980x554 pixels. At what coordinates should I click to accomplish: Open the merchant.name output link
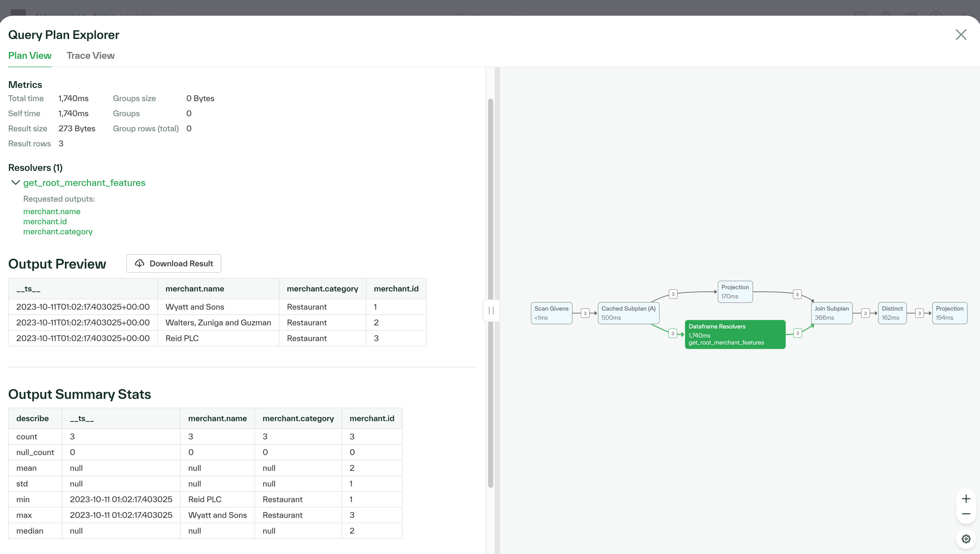click(x=52, y=212)
